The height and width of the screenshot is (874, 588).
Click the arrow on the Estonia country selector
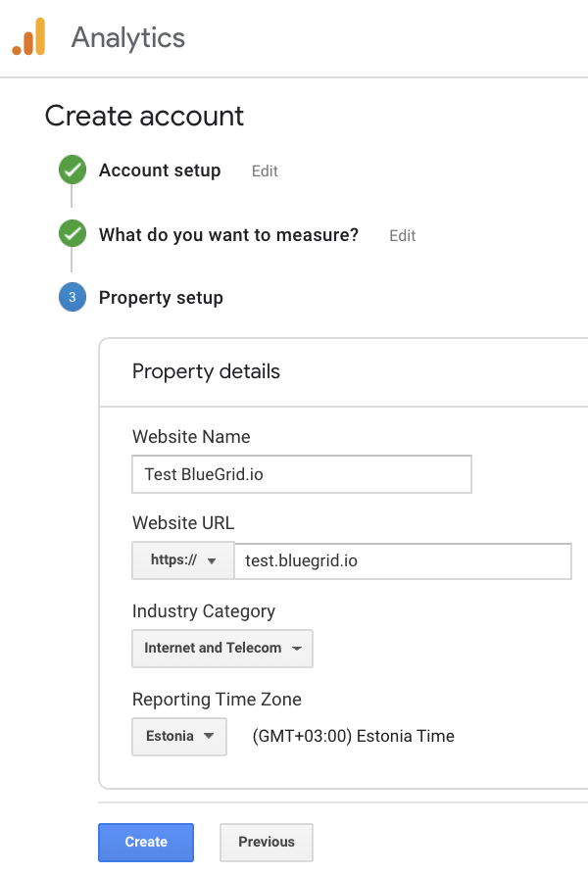point(209,736)
